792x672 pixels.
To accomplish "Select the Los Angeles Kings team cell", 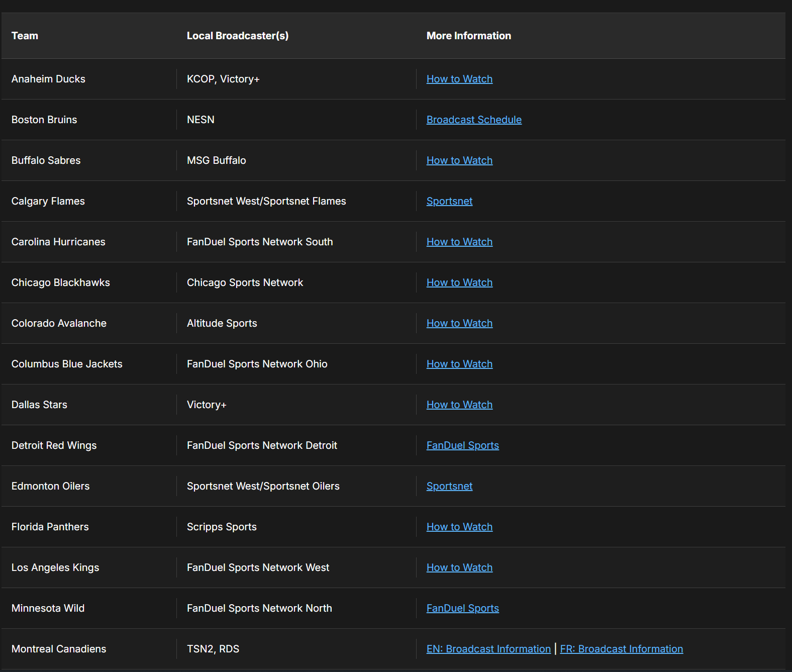I will [89, 567].
